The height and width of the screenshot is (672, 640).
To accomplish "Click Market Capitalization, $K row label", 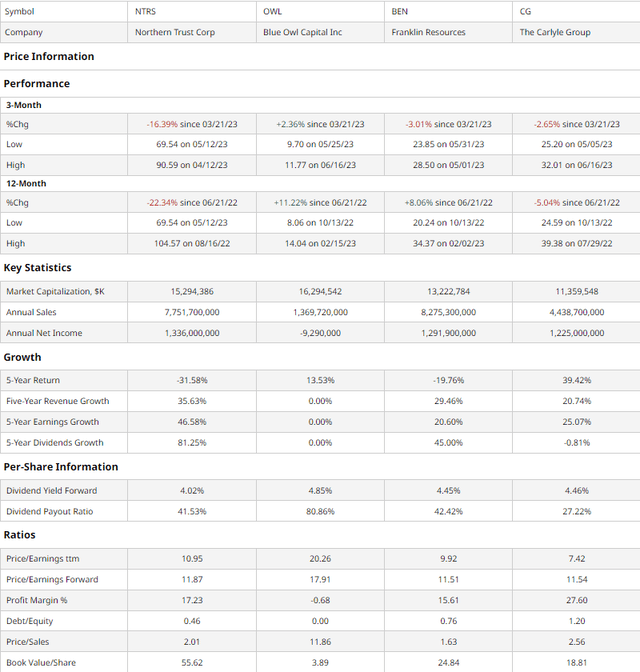I will pos(55,291).
